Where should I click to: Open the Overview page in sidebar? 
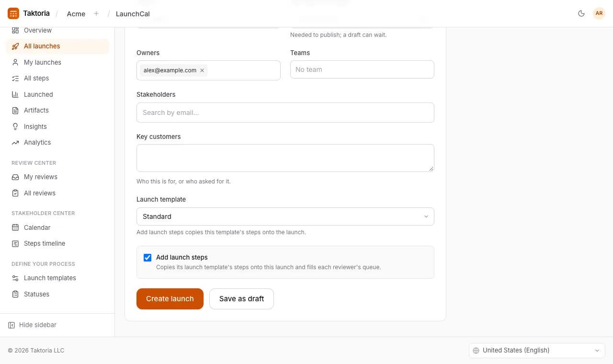pos(57,30)
